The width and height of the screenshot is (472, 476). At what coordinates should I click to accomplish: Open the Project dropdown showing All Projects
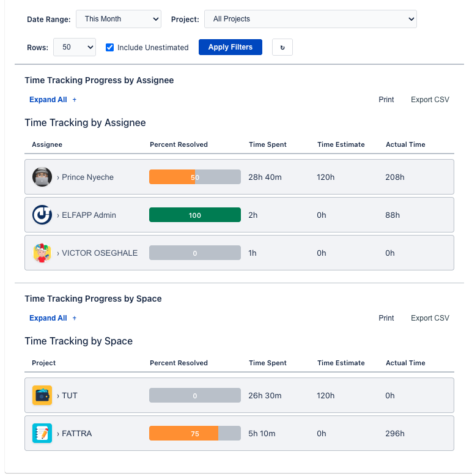click(x=311, y=19)
